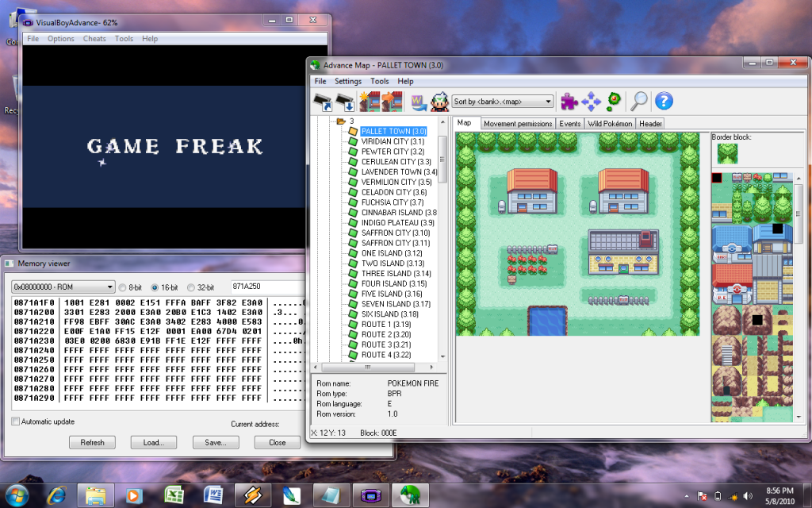Click the tile palette scroll up arrow

pyautogui.click(x=798, y=179)
